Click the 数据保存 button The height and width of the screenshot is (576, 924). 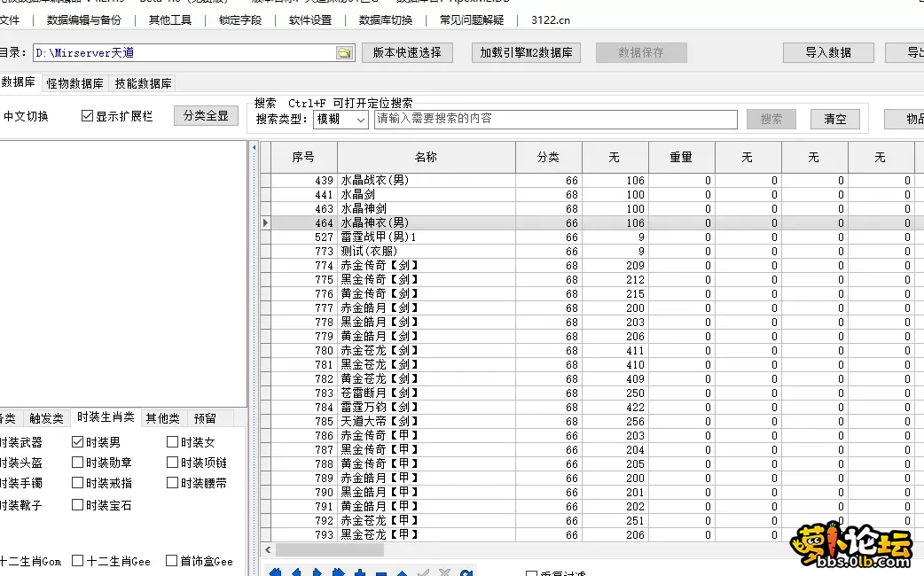tap(641, 52)
